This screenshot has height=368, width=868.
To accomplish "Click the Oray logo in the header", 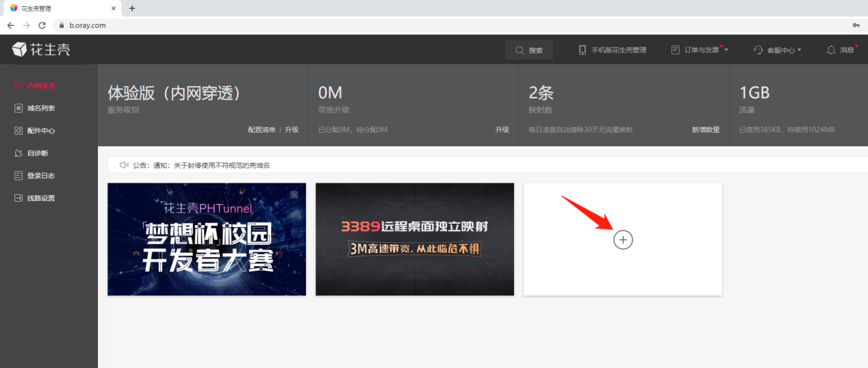I will click(x=41, y=49).
